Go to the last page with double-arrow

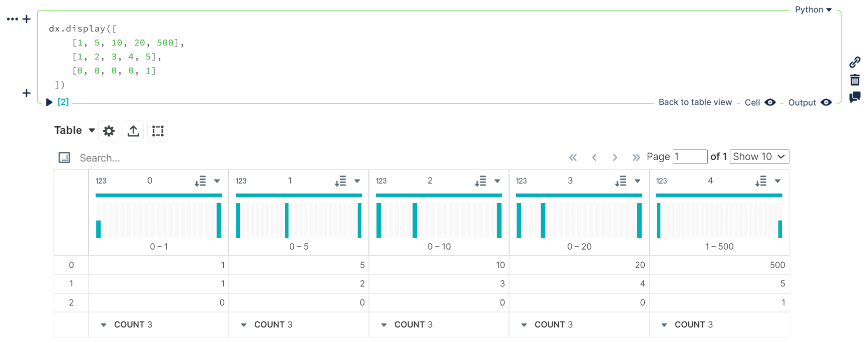[636, 157]
